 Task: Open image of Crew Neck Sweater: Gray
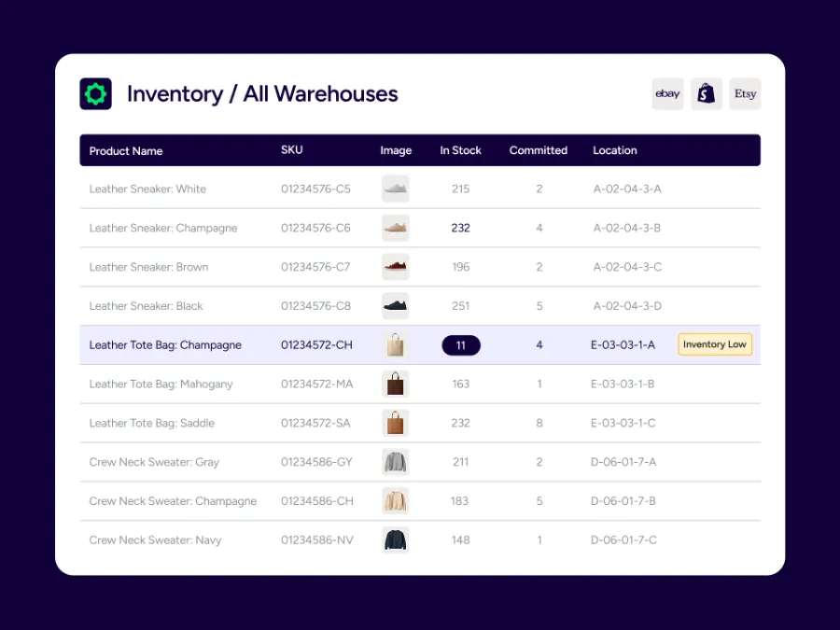coord(395,462)
